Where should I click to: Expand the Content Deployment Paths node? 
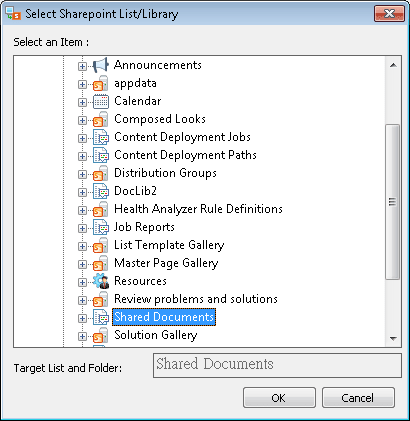[x=82, y=156]
